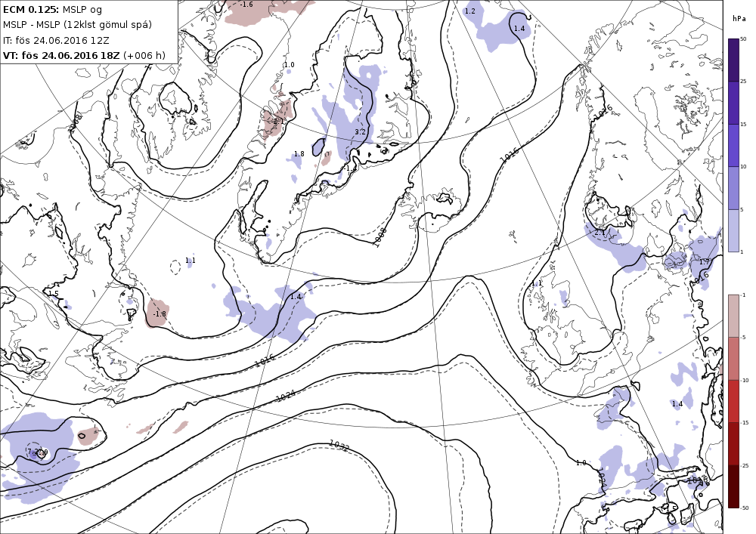Click the salmon -5 to -10 legend segment
The width and height of the screenshot is (756, 534).
click(x=733, y=358)
